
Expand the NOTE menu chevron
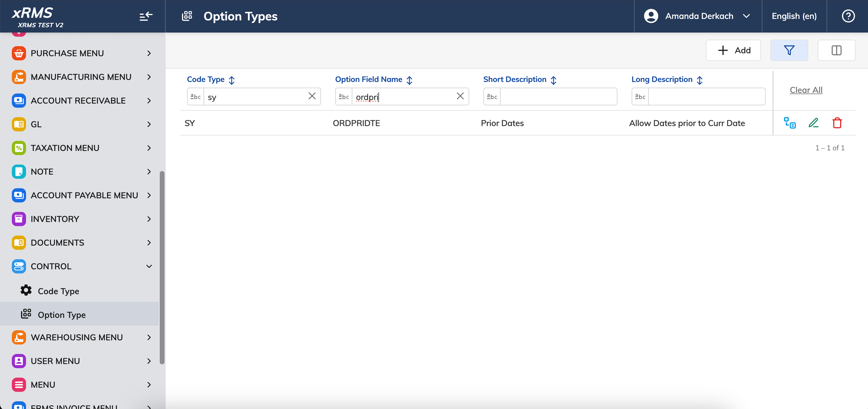[x=149, y=172]
